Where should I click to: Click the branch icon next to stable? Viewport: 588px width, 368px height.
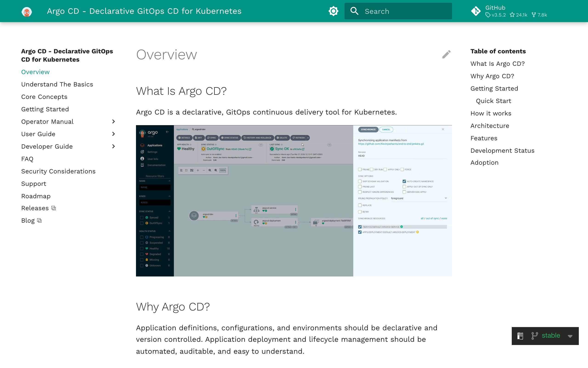(x=534, y=336)
